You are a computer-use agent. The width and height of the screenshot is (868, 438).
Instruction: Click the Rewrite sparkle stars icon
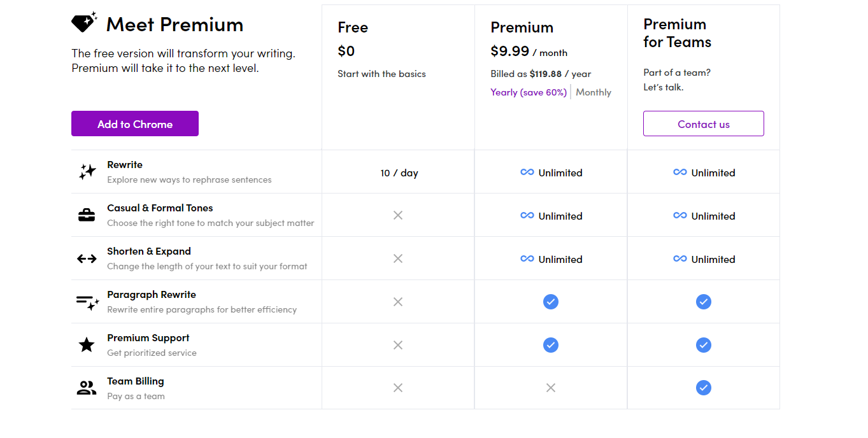87,172
